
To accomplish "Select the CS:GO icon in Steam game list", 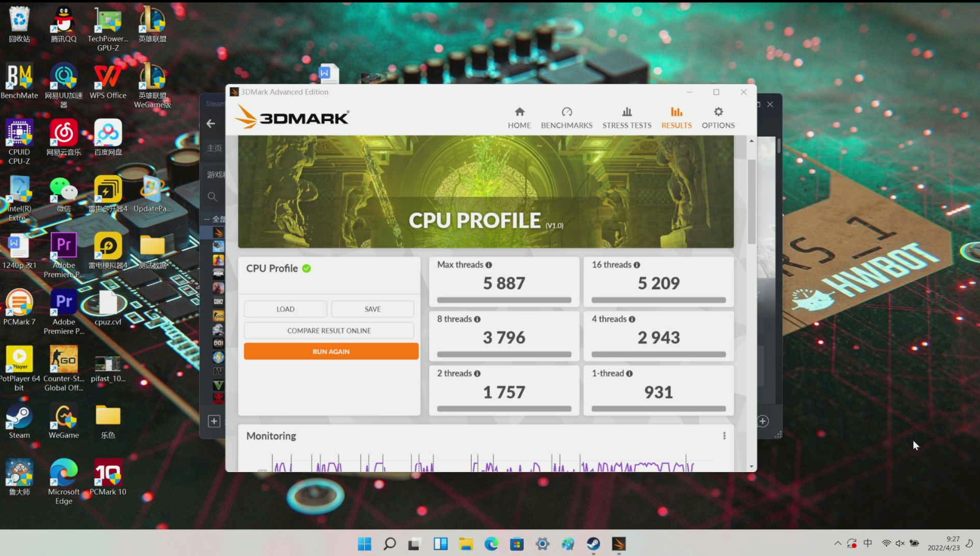I will [x=218, y=315].
